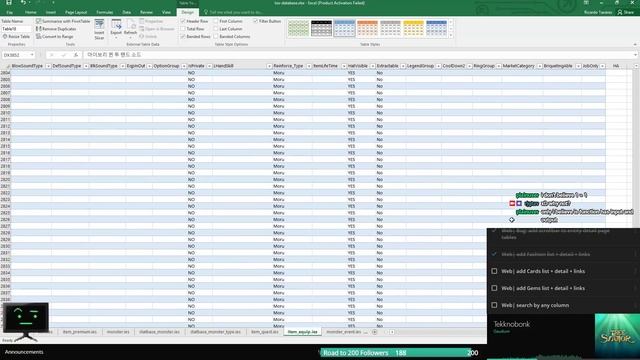
Task: Open the Share button in title area
Action: [x=626, y=12]
